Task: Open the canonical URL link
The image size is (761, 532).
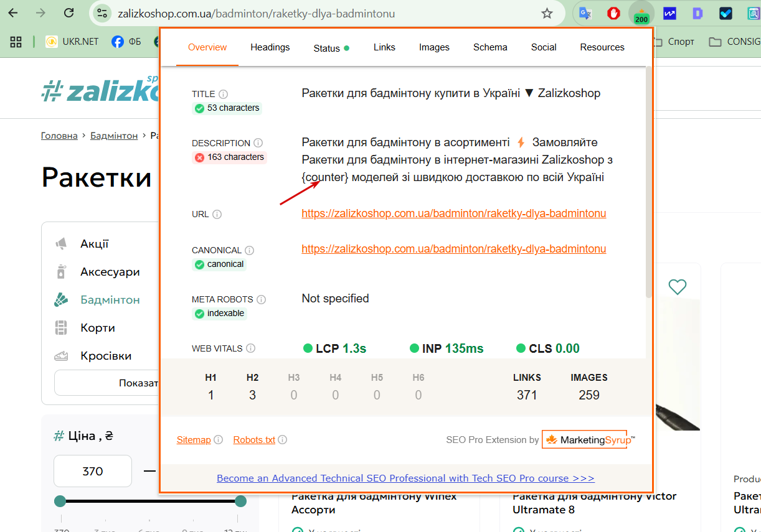Action: coord(453,249)
